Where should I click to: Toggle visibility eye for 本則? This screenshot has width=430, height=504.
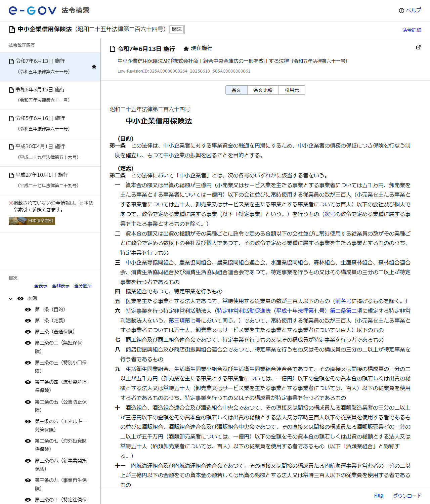point(20,298)
